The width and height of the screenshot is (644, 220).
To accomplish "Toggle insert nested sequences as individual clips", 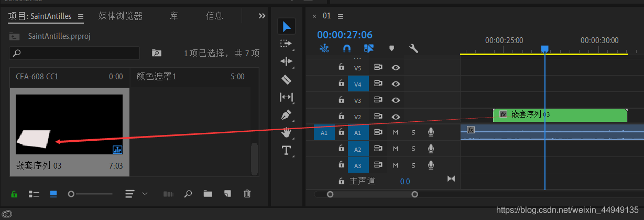I will coord(324,48).
